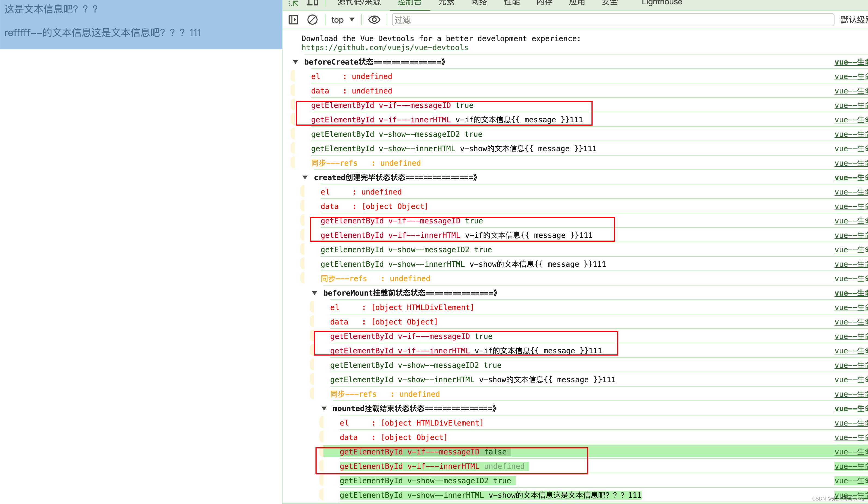Clear console with the circle-slash icon

coord(312,20)
